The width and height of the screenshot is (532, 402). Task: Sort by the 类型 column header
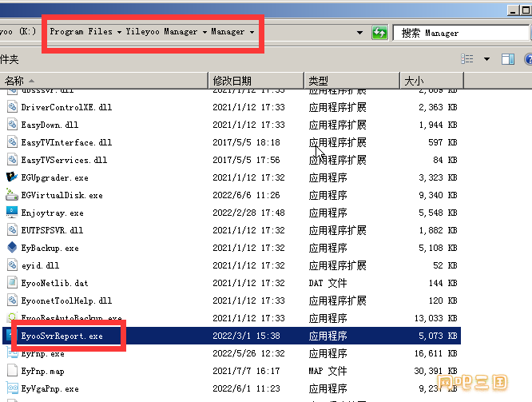[x=351, y=81]
